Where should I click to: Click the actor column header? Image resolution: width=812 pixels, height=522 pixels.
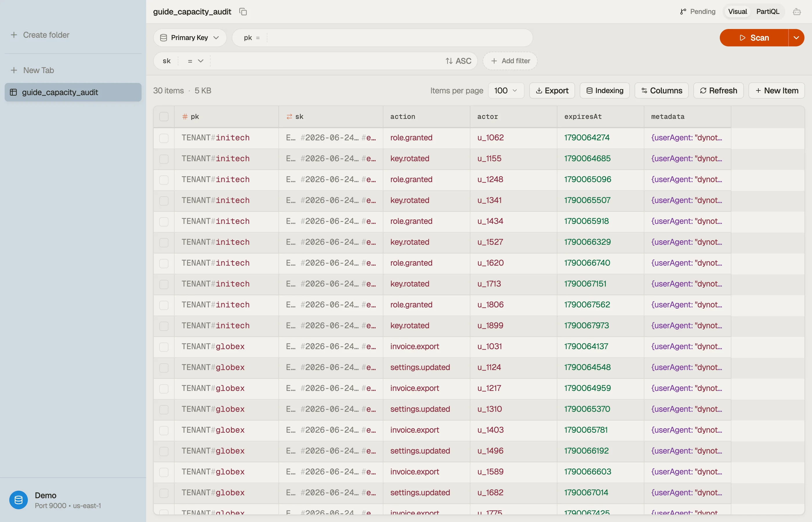point(513,117)
